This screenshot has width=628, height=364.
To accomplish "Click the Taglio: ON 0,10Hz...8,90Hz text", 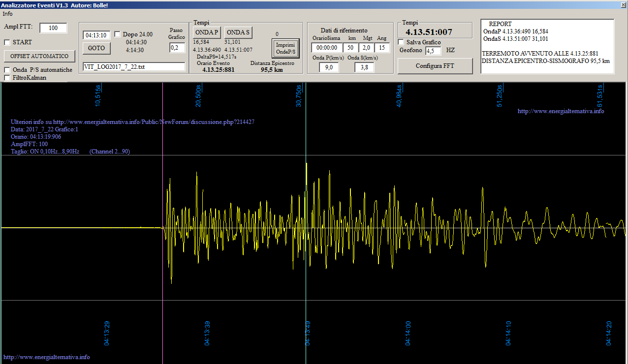I will 45,152.
